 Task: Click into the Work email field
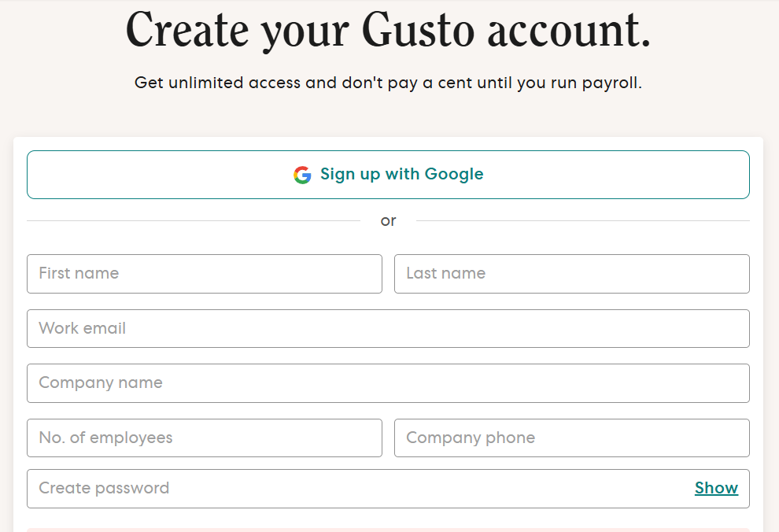click(388, 328)
